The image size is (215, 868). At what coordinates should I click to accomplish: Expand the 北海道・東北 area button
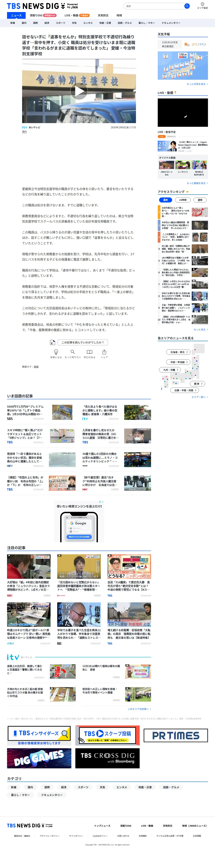click(x=179, y=352)
